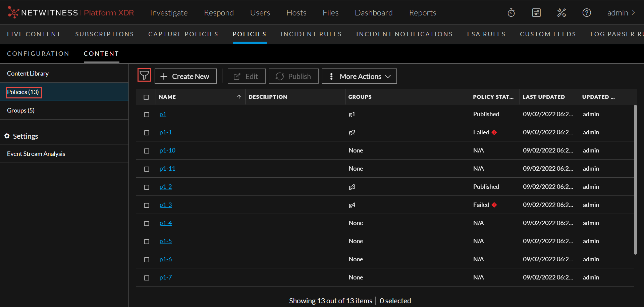This screenshot has width=644, height=307.
Task: Select the checkbox for policy p1-10
Action: [x=147, y=151]
